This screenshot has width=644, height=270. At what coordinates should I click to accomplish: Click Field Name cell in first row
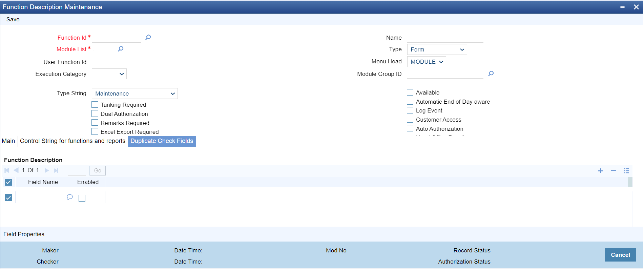coord(41,197)
